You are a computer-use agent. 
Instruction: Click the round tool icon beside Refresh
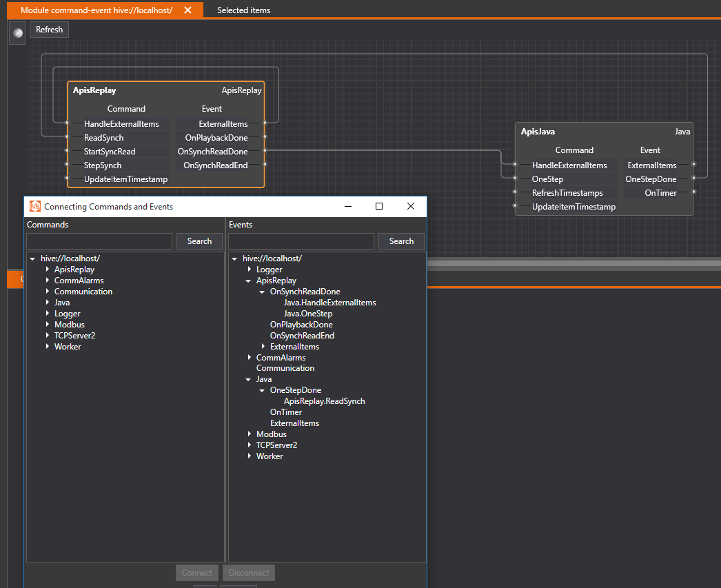coord(18,32)
